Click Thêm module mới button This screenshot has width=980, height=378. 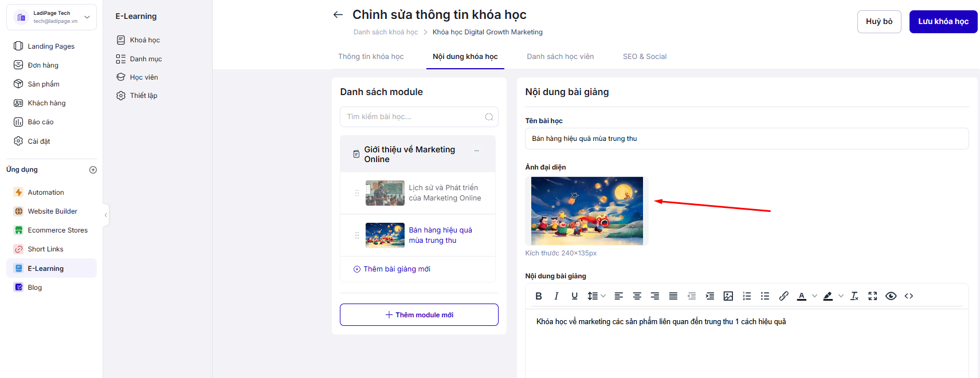point(419,315)
